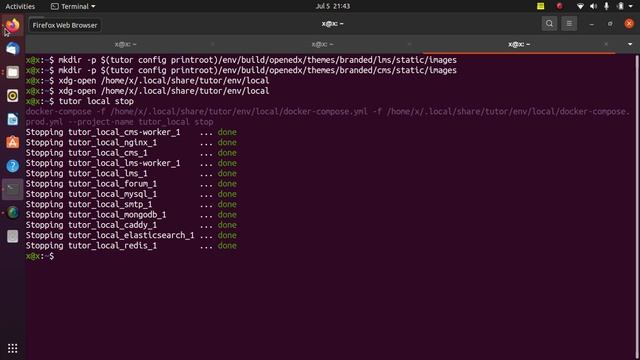The image size is (640, 360).
Task: Click the battery icon in top bar
Action: (x=620, y=6)
